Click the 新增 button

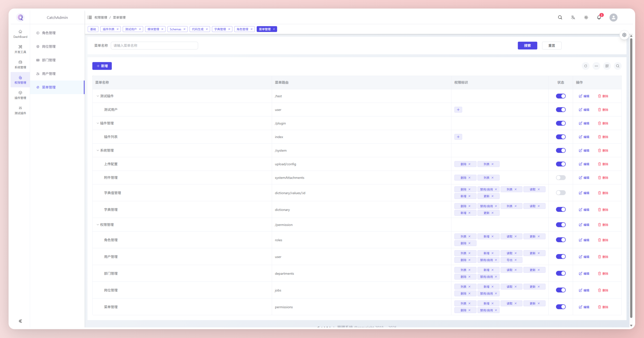click(102, 66)
